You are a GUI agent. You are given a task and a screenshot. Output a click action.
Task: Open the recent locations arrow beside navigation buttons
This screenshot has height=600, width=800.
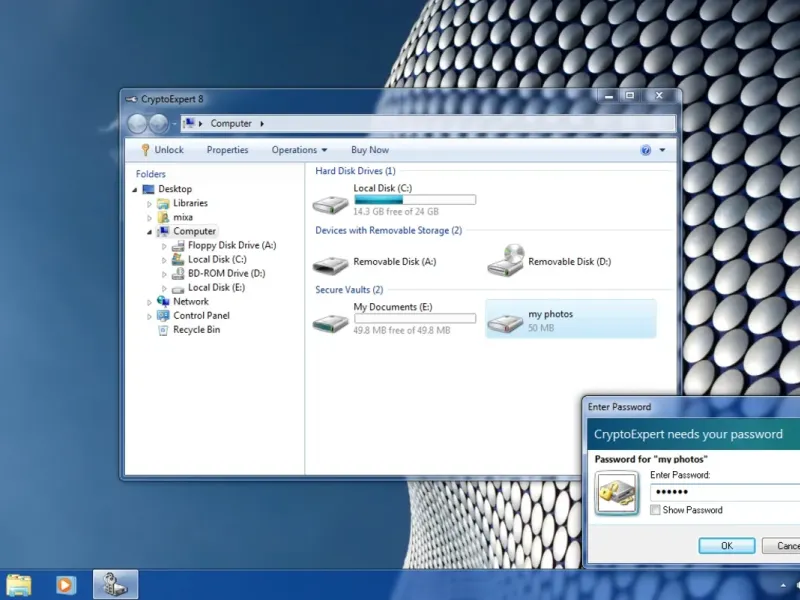tap(173, 123)
